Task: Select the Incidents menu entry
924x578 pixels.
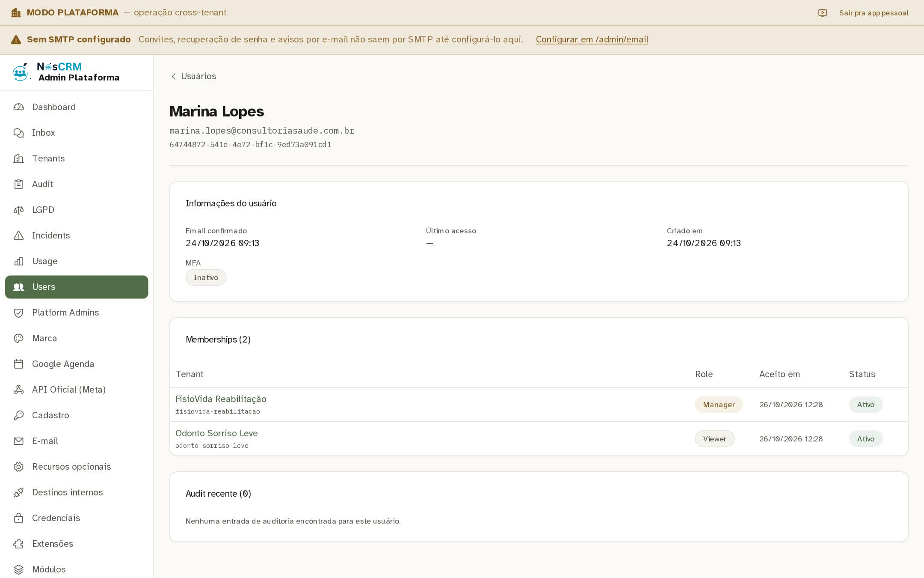Action: tap(77, 235)
